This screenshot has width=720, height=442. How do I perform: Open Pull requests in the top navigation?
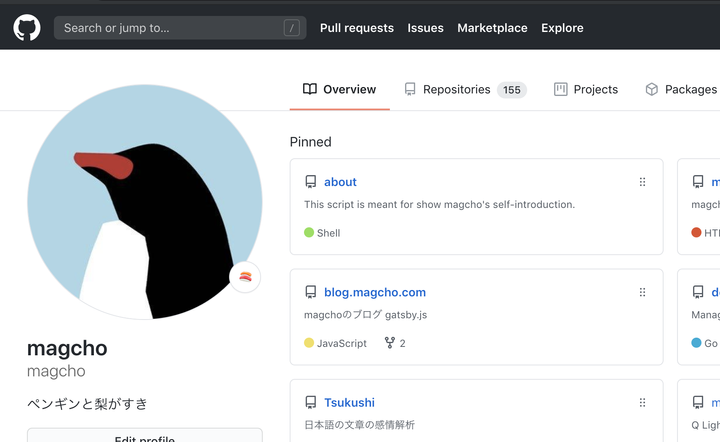[x=357, y=28]
